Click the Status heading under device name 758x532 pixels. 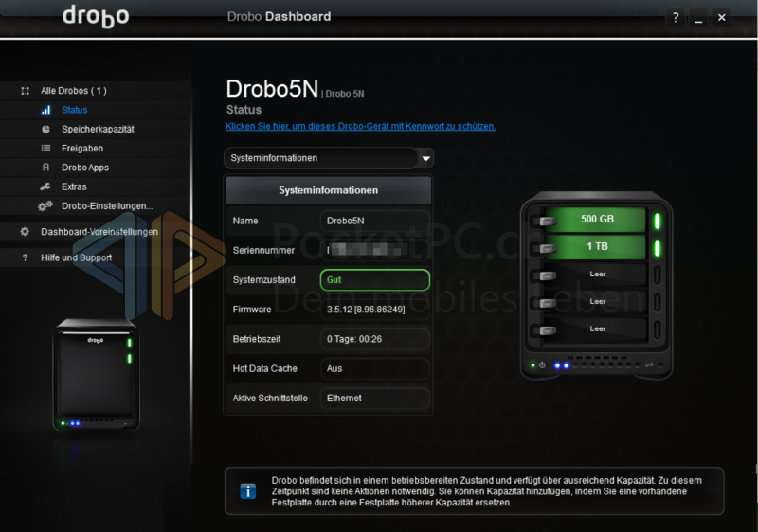click(x=244, y=110)
